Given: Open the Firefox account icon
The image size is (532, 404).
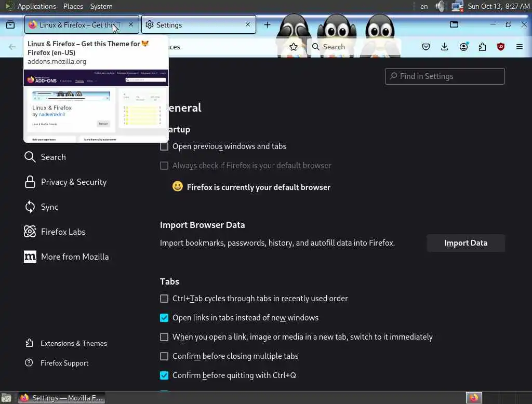Looking at the screenshot, I should point(463,47).
